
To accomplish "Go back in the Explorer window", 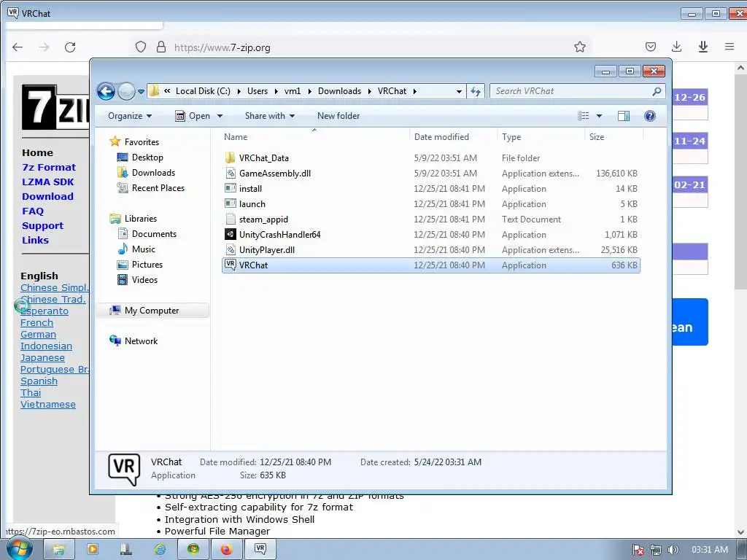I will pyautogui.click(x=106, y=91).
